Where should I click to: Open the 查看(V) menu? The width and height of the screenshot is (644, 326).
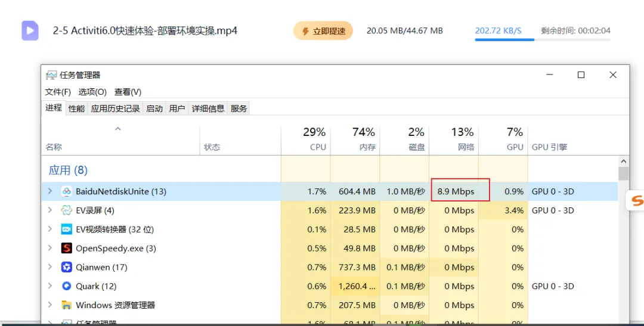(128, 92)
